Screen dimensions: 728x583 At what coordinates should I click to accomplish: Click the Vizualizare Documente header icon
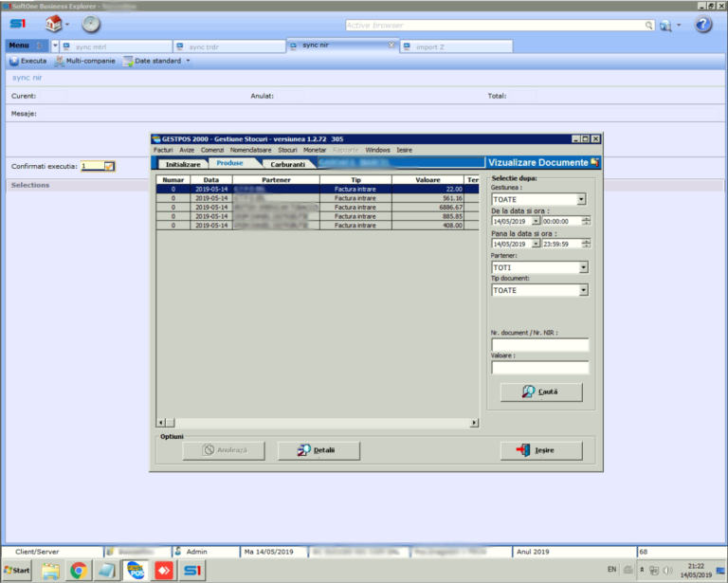click(594, 162)
